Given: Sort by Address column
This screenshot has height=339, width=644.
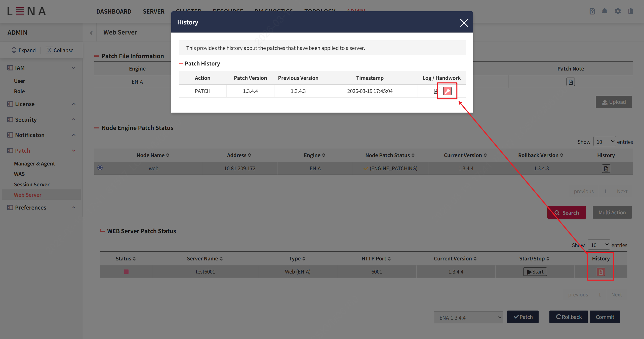Looking at the screenshot, I should (x=239, y=155).
